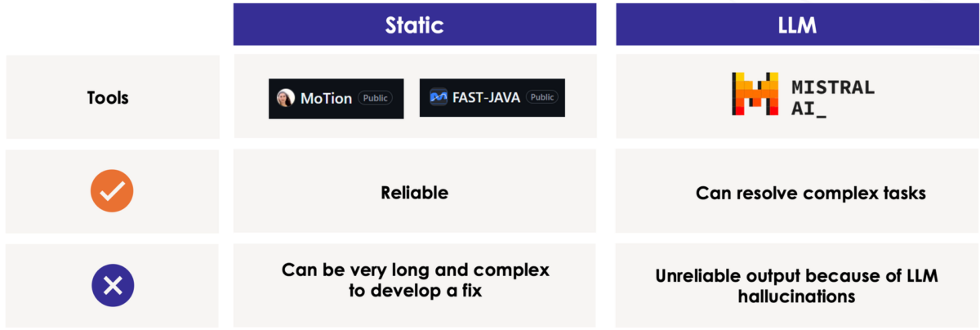Click the MISTRAL AI_ wordmark text
This screenshot has height=330, width=980.
(833, 96)
